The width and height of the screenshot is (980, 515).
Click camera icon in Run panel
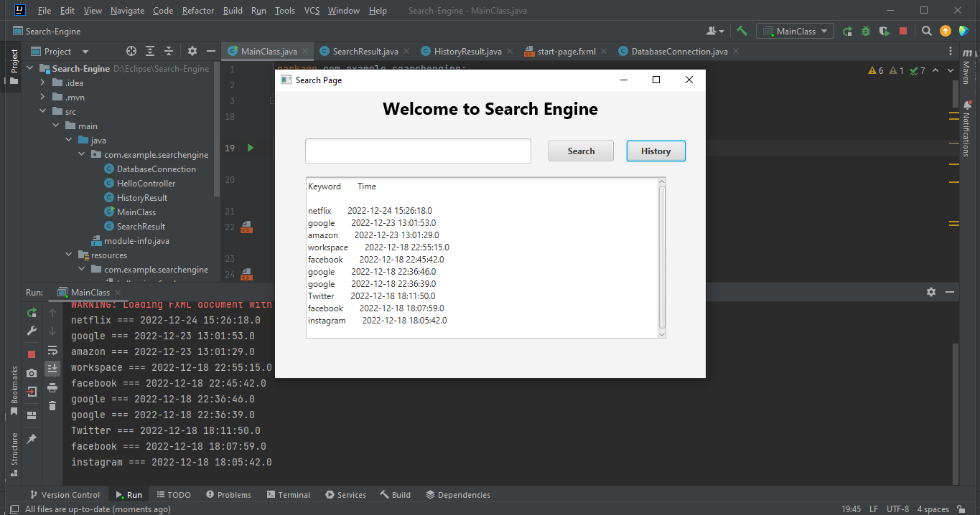tap(32, 373)
